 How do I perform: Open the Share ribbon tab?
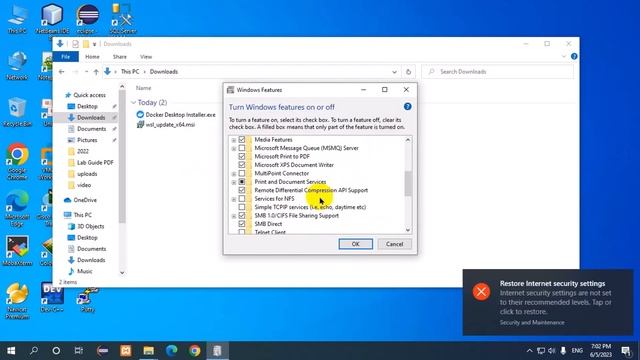tap(120, 57)
